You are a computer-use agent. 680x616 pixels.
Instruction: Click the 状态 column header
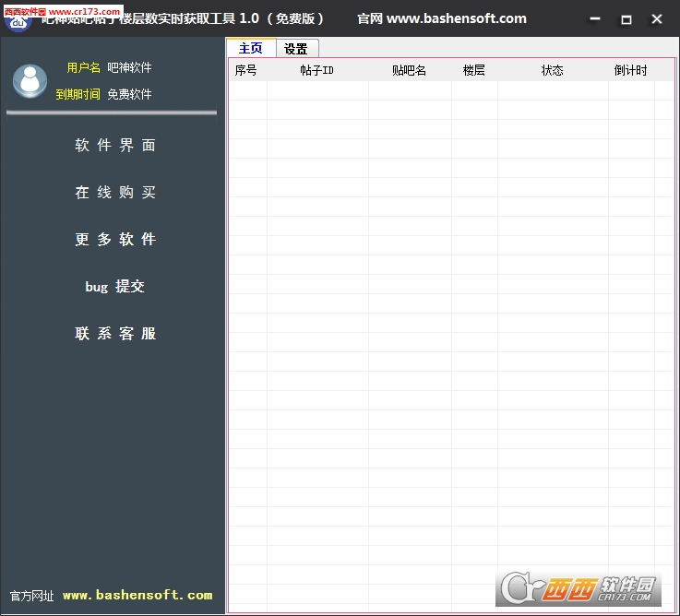point(553,70)
